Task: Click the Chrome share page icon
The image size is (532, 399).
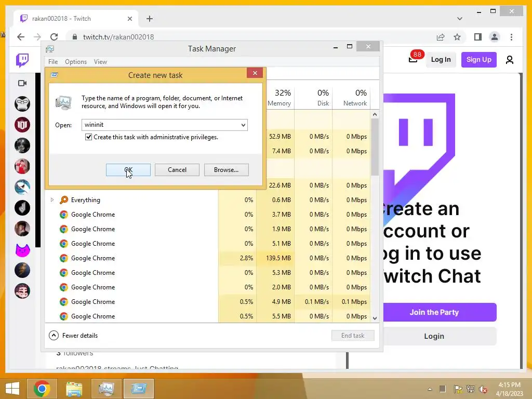Action: (x=441, y=37)
